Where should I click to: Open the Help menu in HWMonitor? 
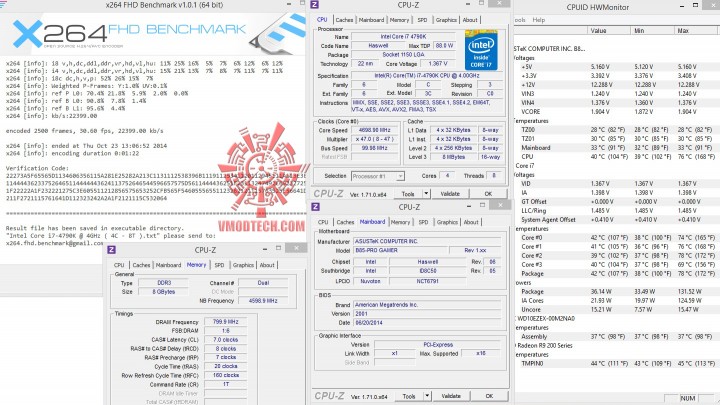click(x=539, y=20)
